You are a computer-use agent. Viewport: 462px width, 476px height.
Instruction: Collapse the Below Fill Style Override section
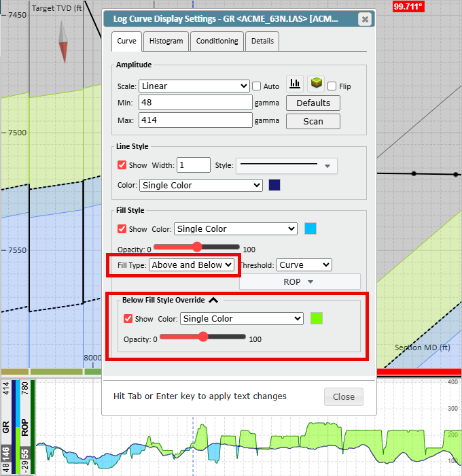213,301
